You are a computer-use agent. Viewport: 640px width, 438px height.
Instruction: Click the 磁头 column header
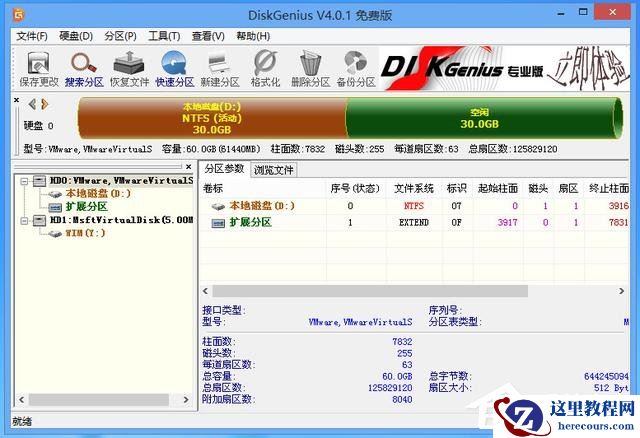coord(538,189)
